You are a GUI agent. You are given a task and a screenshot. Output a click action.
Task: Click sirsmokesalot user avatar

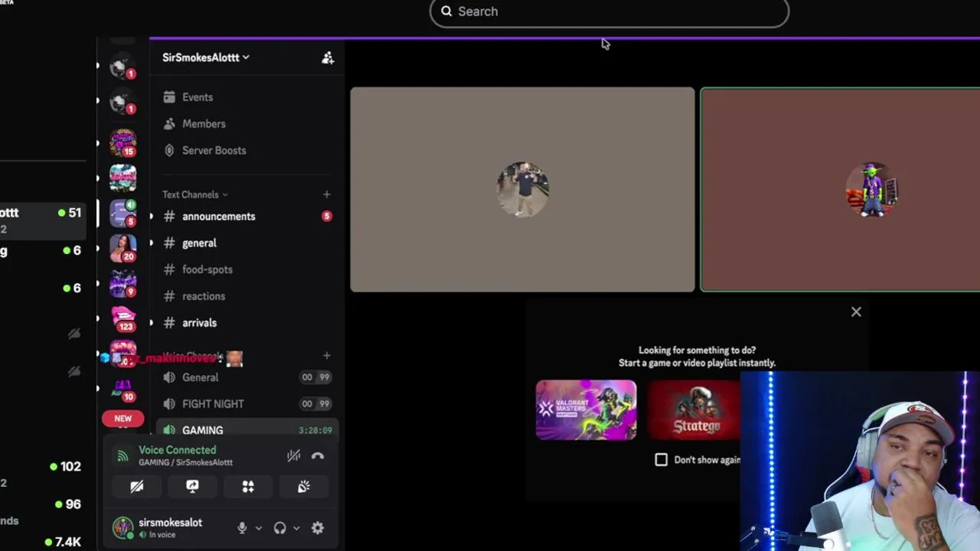(122, 528)
